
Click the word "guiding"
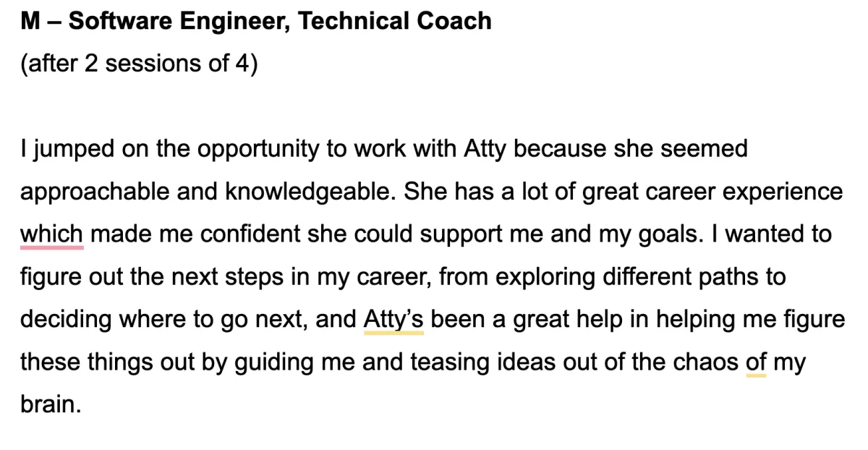(x=273, y=362)
